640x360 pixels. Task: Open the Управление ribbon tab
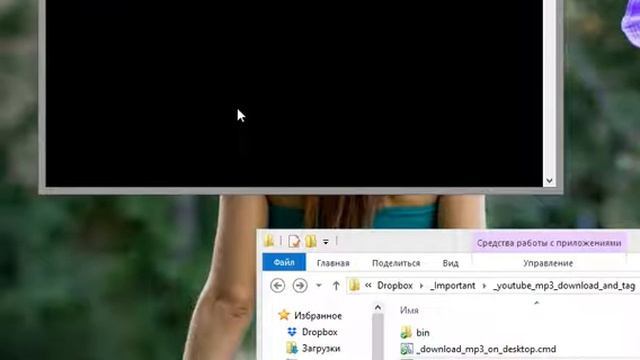click(x=548, y=263)
